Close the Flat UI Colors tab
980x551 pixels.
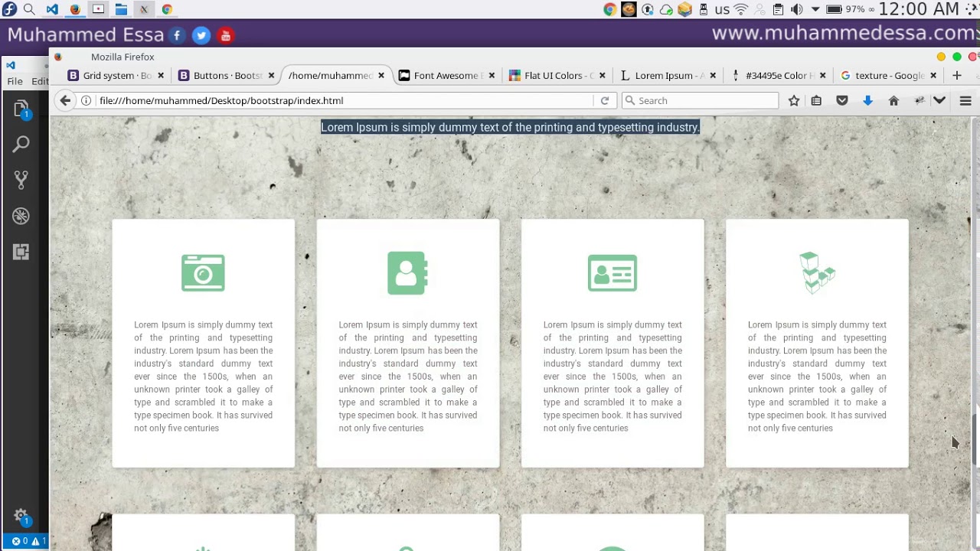[x=602, y=75]
